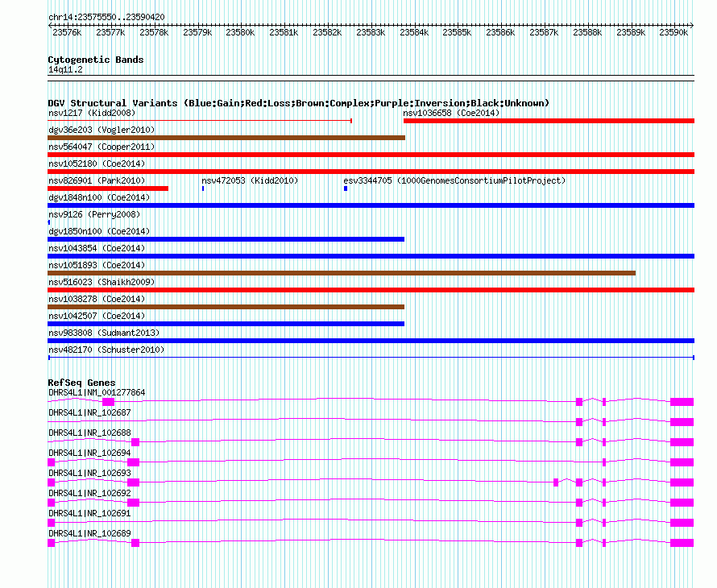The height and width of the screenshot is (588, 717).
Task: Click the thin red nsv1217 variant line
Action: [200, 121]
